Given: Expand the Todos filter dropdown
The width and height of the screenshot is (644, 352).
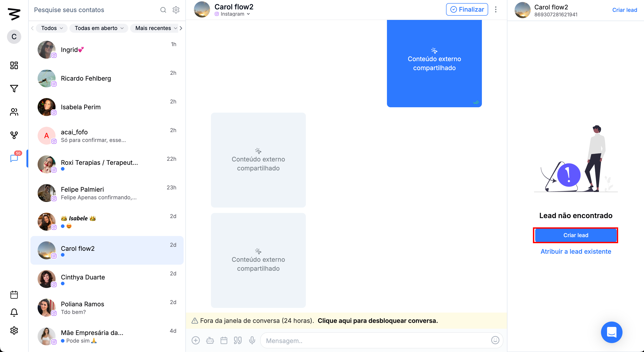Looking at the screenshot, I should 52,28.
